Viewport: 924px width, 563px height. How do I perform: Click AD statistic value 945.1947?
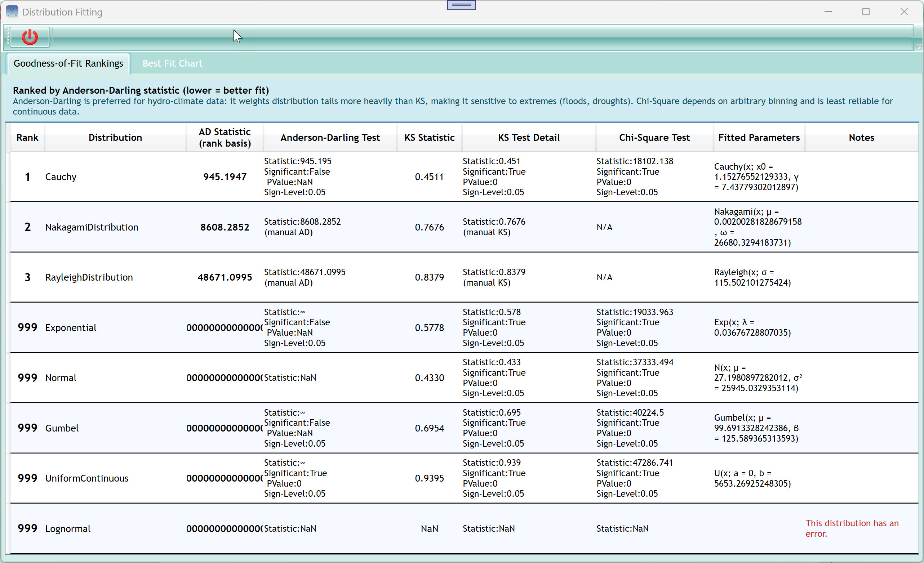point(225,177)
